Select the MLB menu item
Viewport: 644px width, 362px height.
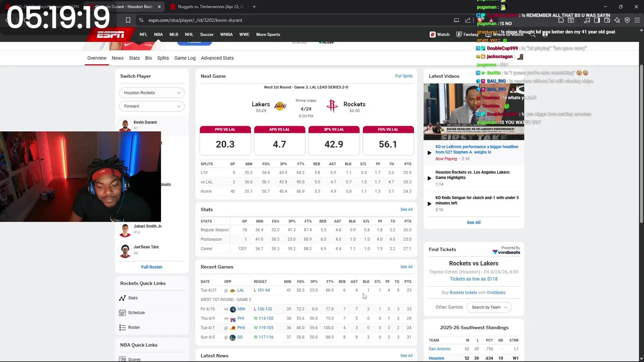click(x=174, y=35)
